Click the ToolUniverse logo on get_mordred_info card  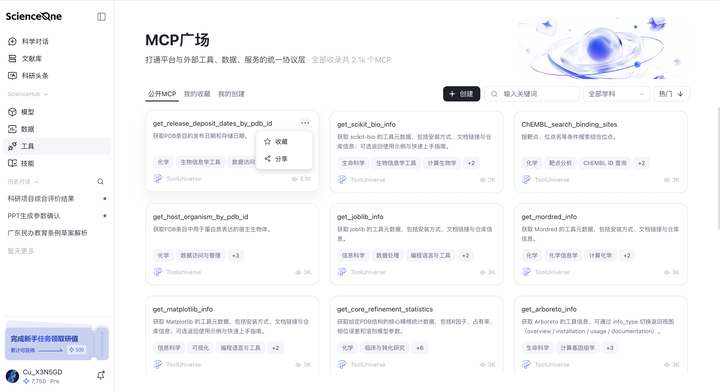[526, 272]
